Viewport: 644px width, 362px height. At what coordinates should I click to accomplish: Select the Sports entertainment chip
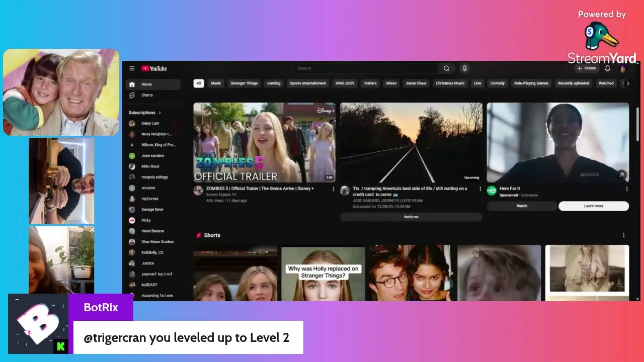(308, 83)
